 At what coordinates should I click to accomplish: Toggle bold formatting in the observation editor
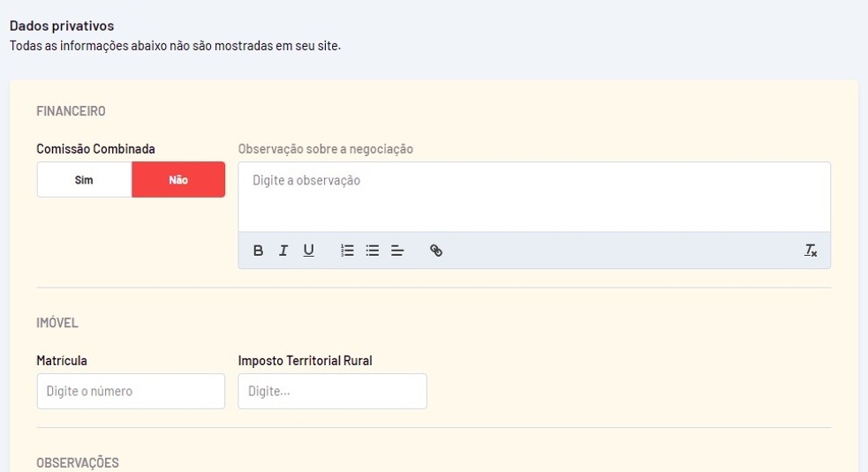coord(259,251)
